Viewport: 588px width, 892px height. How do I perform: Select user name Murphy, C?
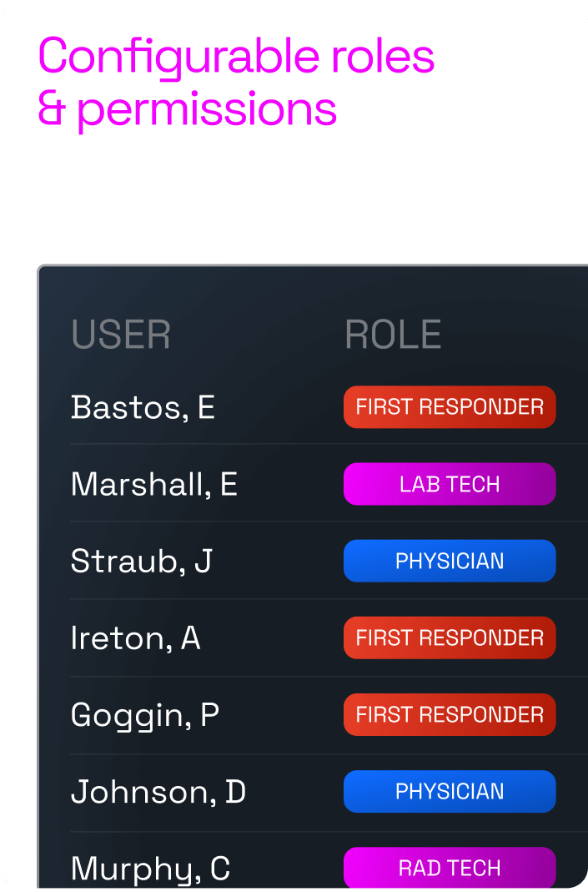[150, 869]
